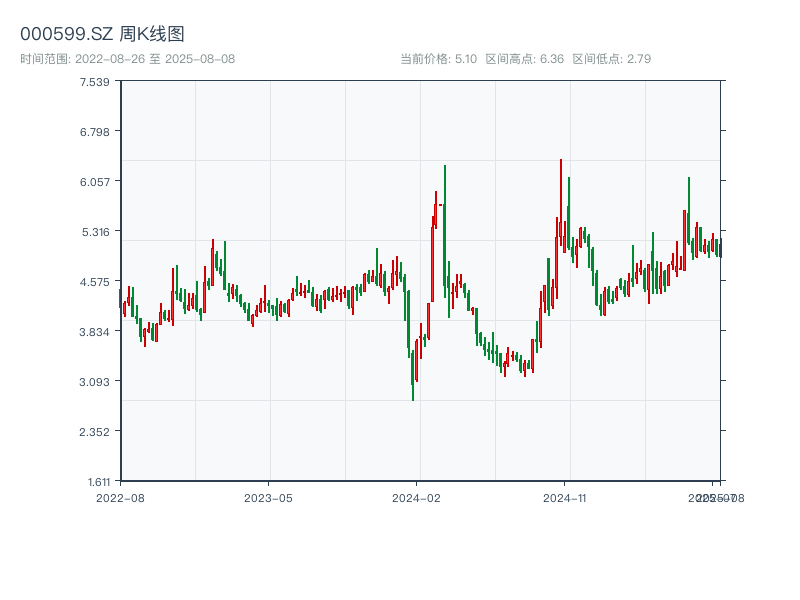Select the 区间低点 2.79 label
Screen dimensions: 800x600
[611, 59]
